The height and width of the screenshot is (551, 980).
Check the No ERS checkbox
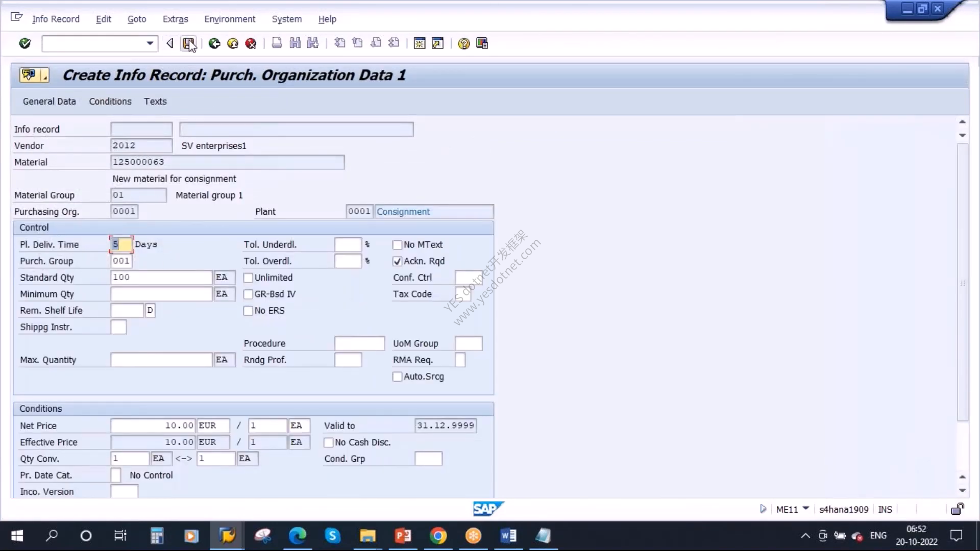click(x=248, y=311)
